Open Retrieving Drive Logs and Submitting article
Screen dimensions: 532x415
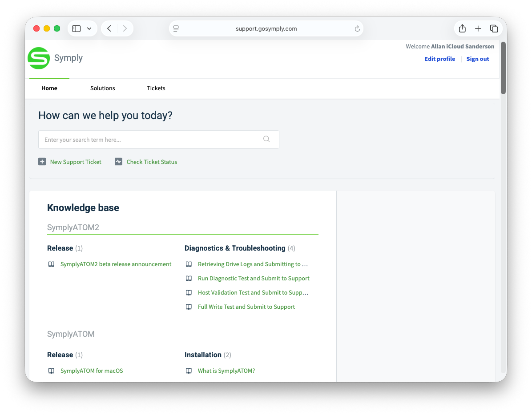tap(253, 264)
